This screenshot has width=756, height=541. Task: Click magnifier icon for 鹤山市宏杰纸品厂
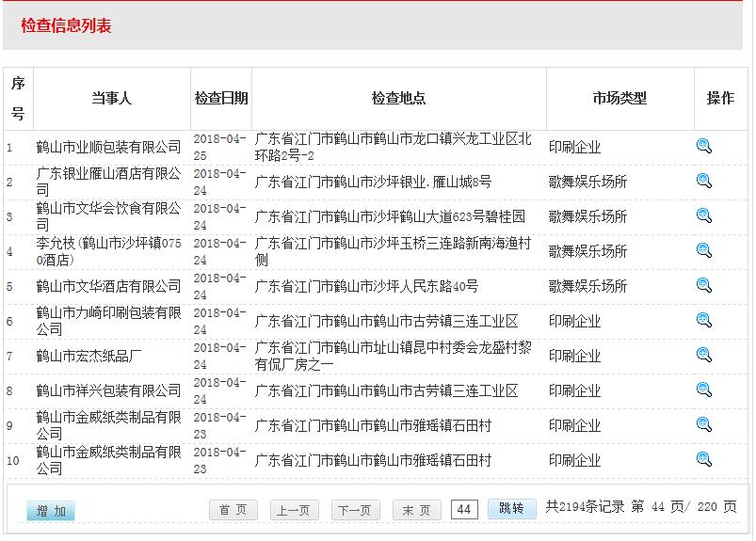tap(704, 355)
